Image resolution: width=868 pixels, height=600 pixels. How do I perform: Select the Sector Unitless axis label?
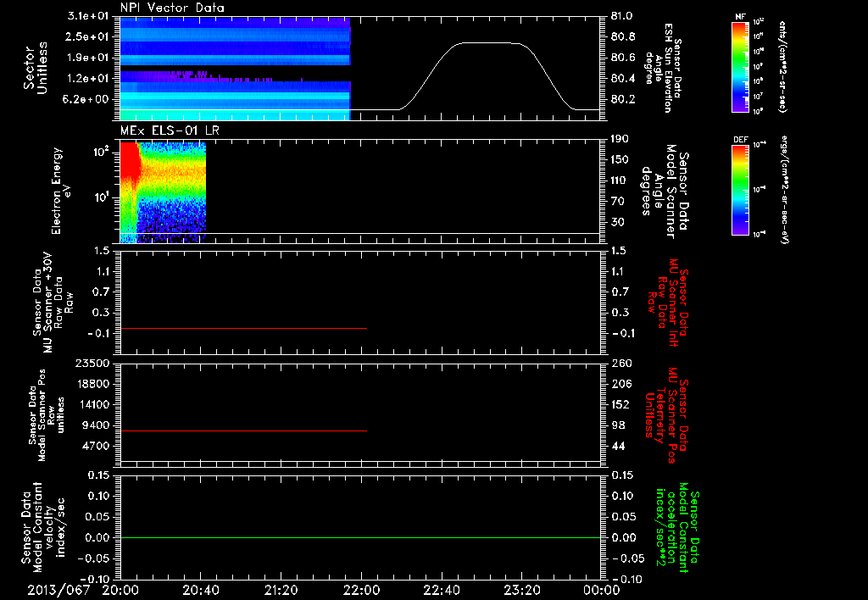pyautogui.click(x=36, y=68)
